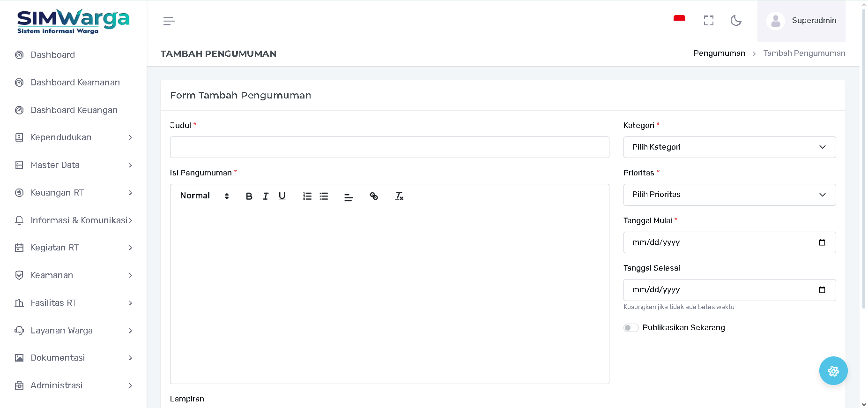Open the Pilih Prioritas dropdown
The width and height of the screenshot is (868, 408).
click(x=729, y=195)
